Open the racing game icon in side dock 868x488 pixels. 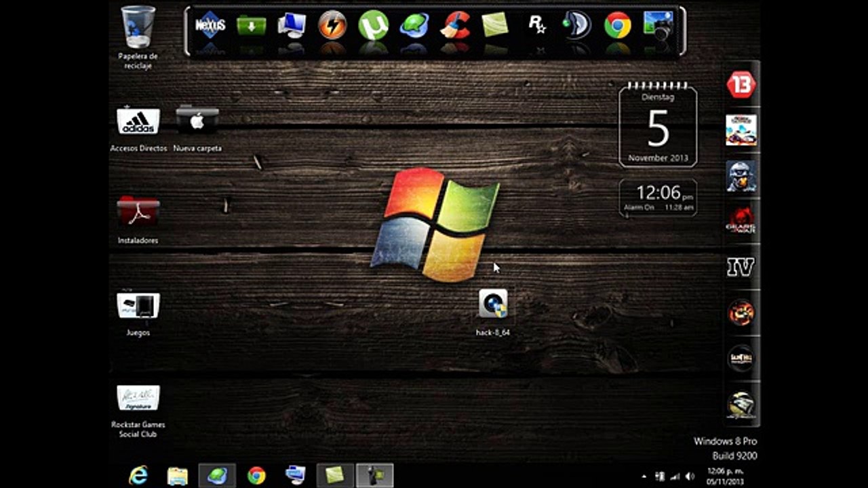(741, 130)
